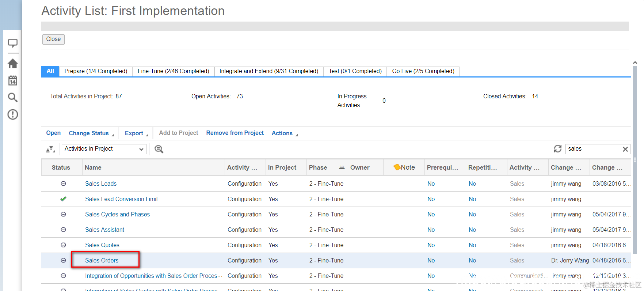Screen dimensions: 644x291
Task: Open the Actions menu
Action: coord(284,133)
